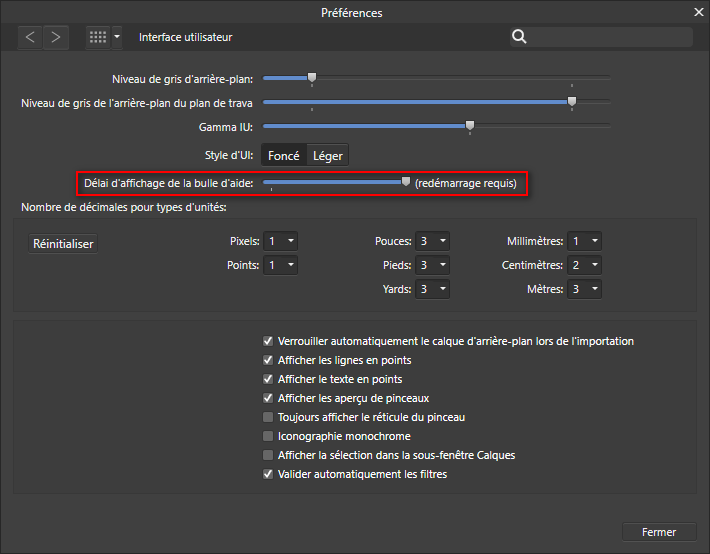Uncheck Verrouiller automatiquement le calque d'arrière-plan
Screen dimensions: 710x554
[x=268, y=341]
